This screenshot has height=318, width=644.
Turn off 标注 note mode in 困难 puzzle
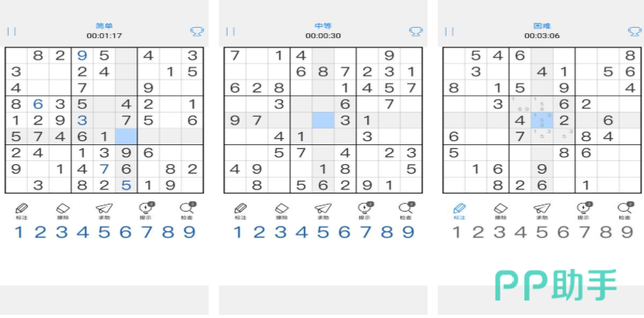[459, 211]
